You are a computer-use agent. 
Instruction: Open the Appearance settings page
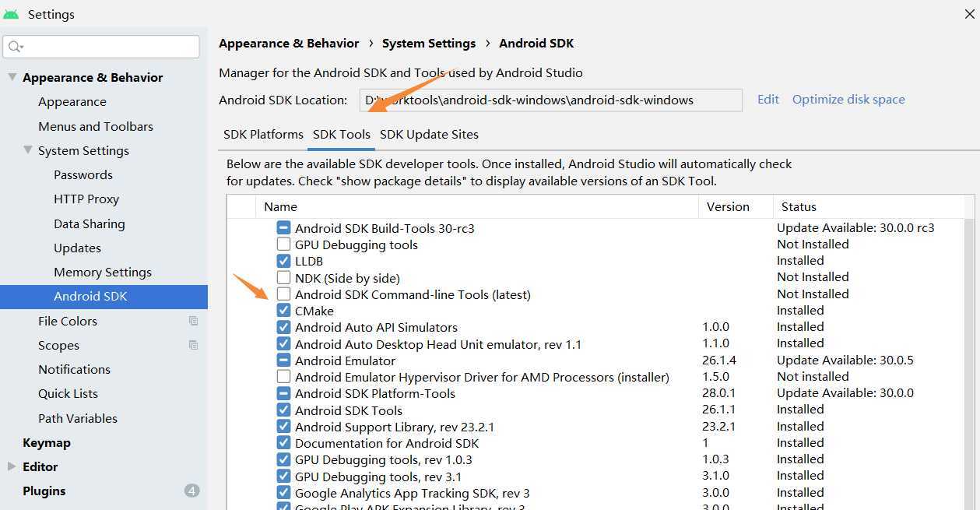tap(72, 102)
